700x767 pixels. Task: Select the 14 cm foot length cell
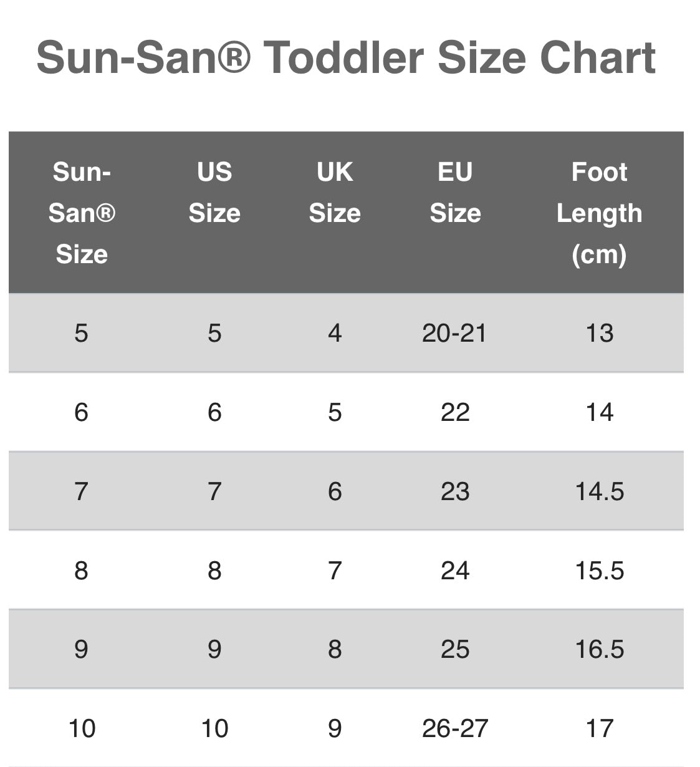[x=599, y=412]
